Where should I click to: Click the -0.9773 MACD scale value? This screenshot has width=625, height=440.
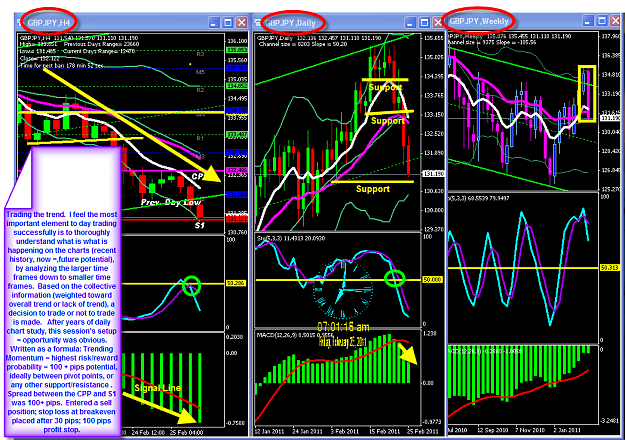click(432, 421)
